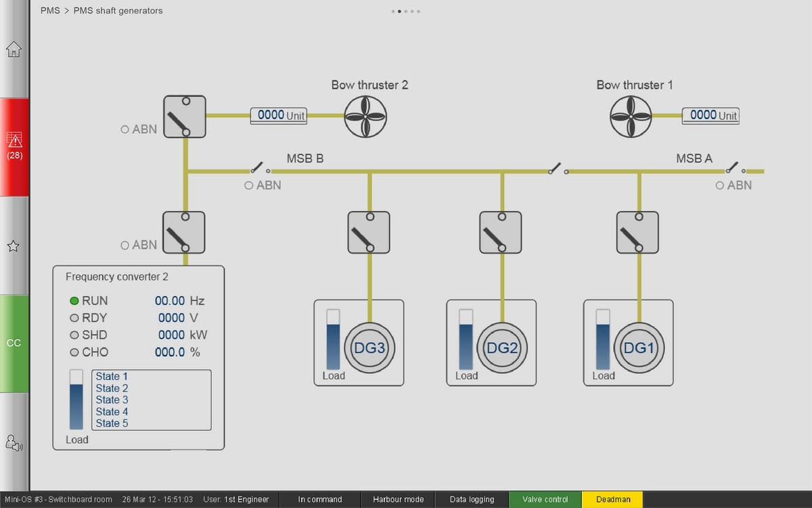Click PMS shaft generators breadcrumb

(118, 11)
